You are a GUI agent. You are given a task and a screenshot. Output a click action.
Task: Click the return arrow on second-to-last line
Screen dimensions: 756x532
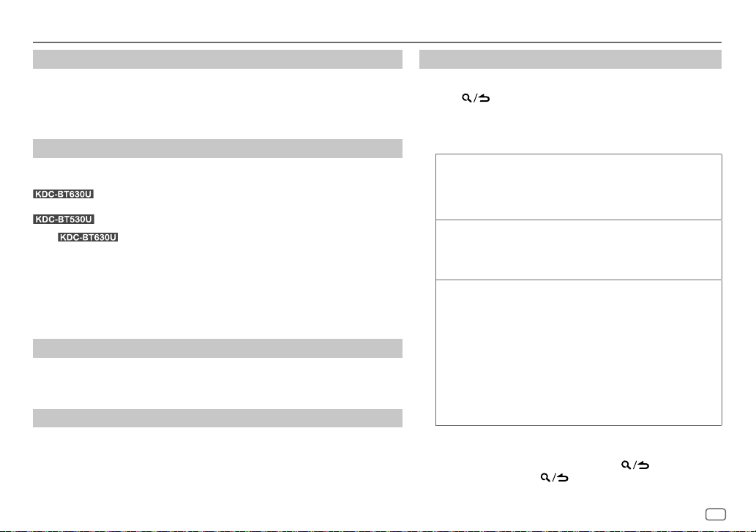(643, 465)
